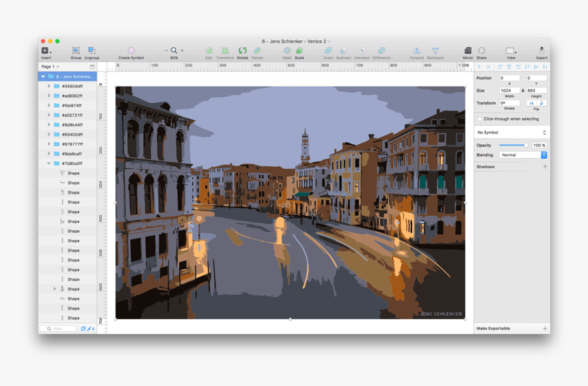This screenshot has width=588, height=386.
Task: Click the Ungroup toolbar icon
Action: coord(92,51)
